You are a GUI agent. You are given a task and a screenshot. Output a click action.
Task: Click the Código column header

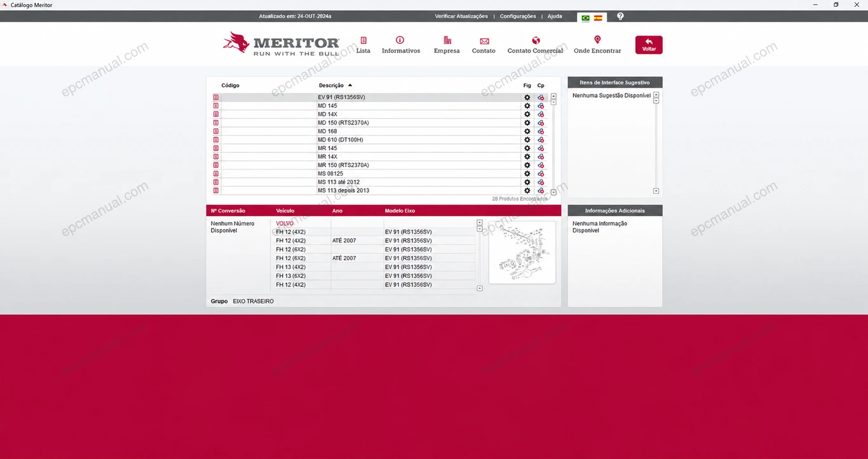(230, 85)
